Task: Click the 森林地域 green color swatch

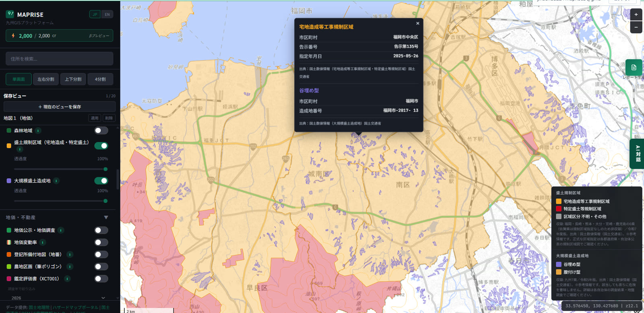Action: 9,130
